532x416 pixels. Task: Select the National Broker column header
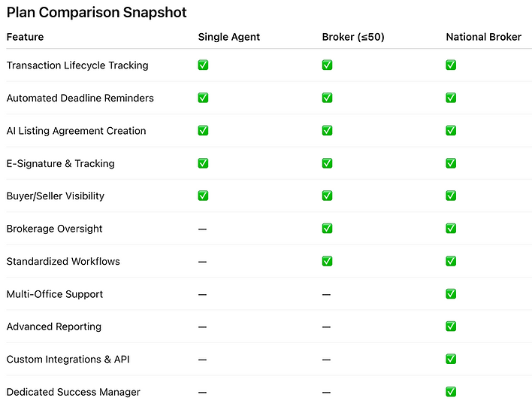coord(483,37)
